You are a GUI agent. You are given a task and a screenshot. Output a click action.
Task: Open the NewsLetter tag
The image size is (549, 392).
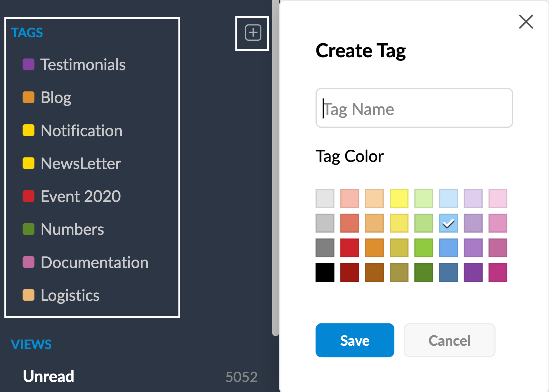[81, 163]
